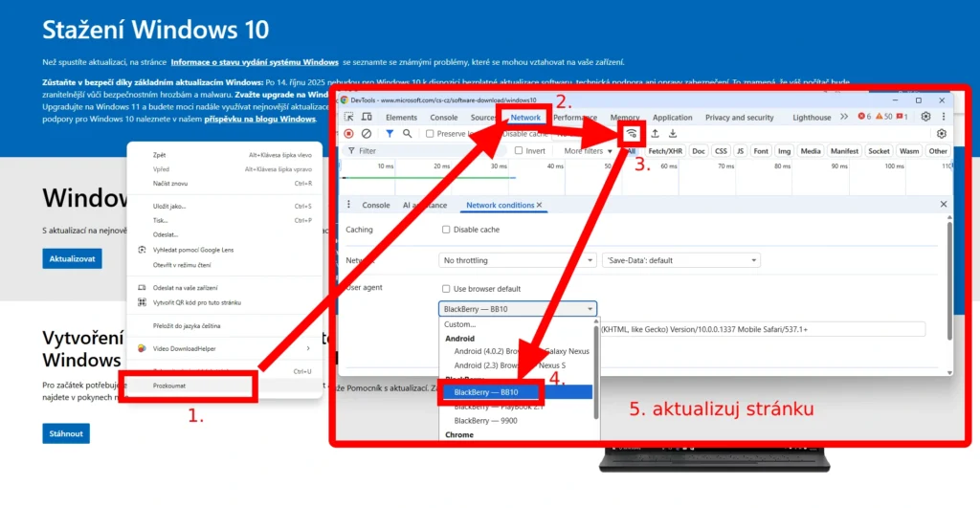
Task: Open the příspěvku na blogu Windows link
Action: point(260,119)
